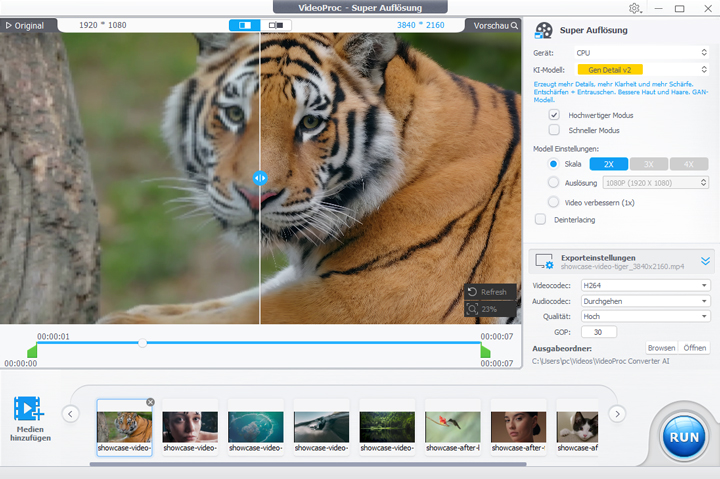Screen dimensions: 720x479
Task: Click the Refresh preview icon
Action: click(x=472, y=292)
